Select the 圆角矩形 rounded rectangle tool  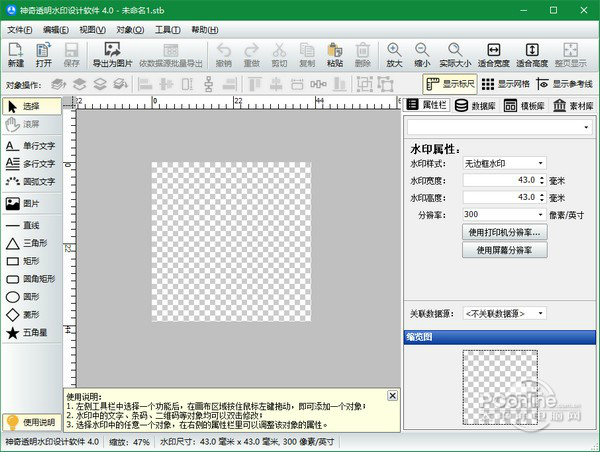coord(30,278)
